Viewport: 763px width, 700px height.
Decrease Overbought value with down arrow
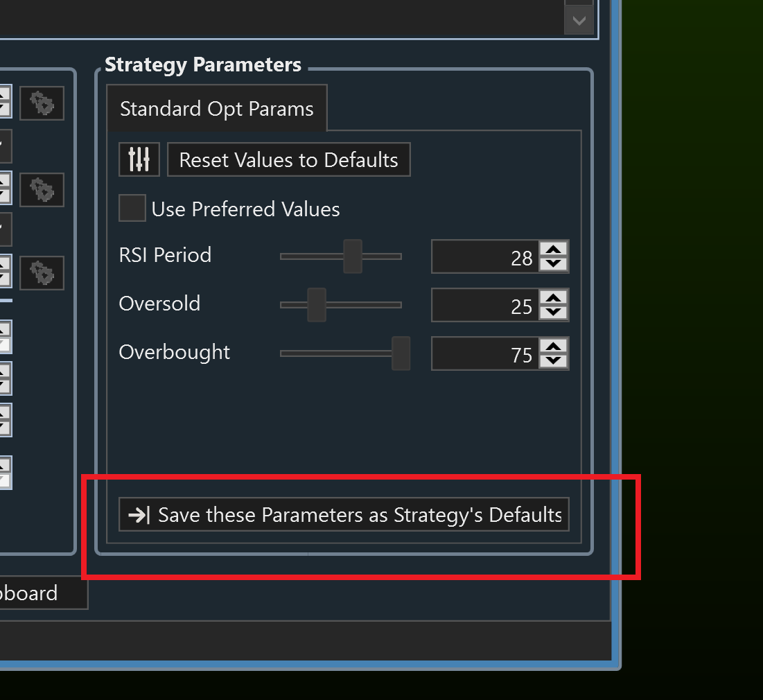553,360
